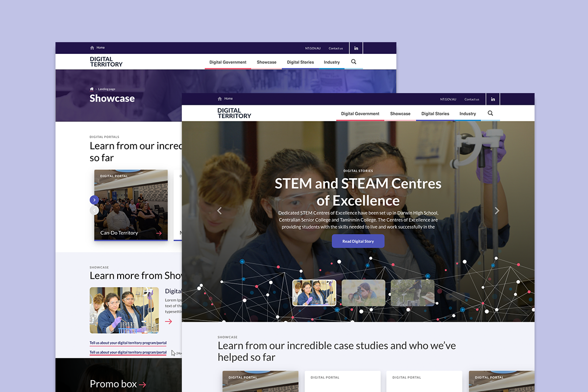Open search from the Showcase page navigation bar

354,62
